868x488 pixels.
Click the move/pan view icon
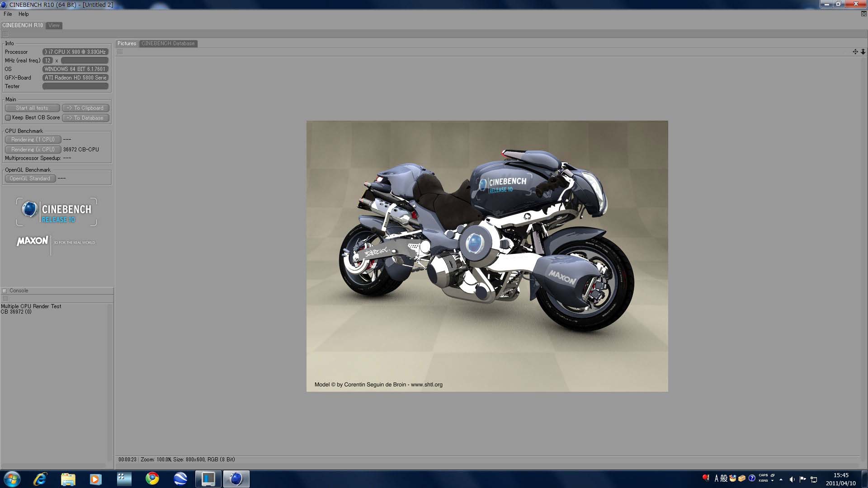click(x=855, y=52)
